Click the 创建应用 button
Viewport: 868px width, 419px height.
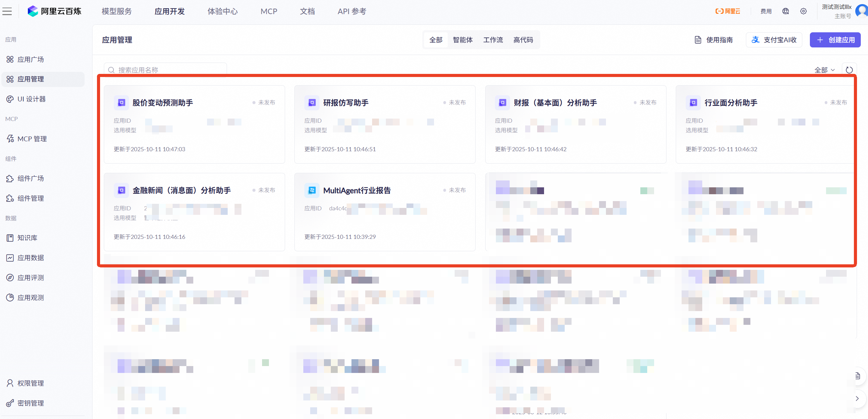[835, 40]
